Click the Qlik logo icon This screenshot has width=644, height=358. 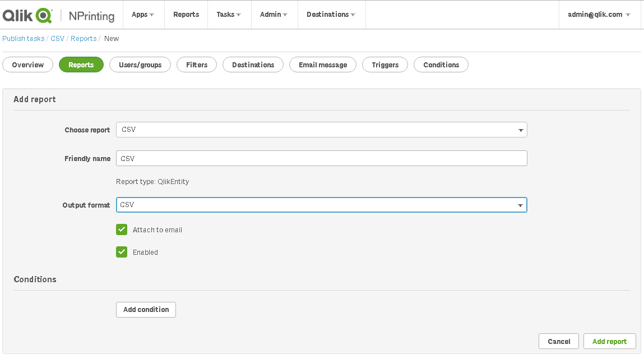(27, 15)
